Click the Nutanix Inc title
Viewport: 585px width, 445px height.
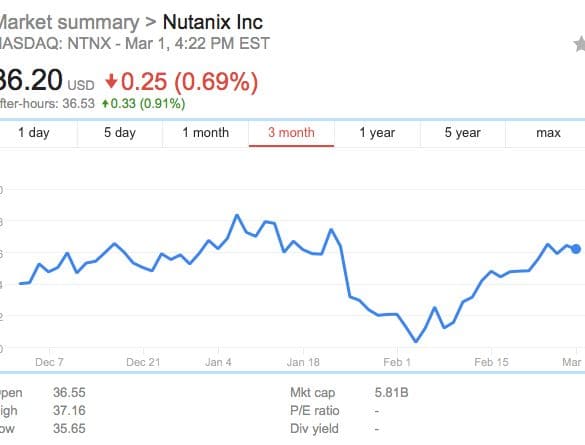click(x=213, y=22)
